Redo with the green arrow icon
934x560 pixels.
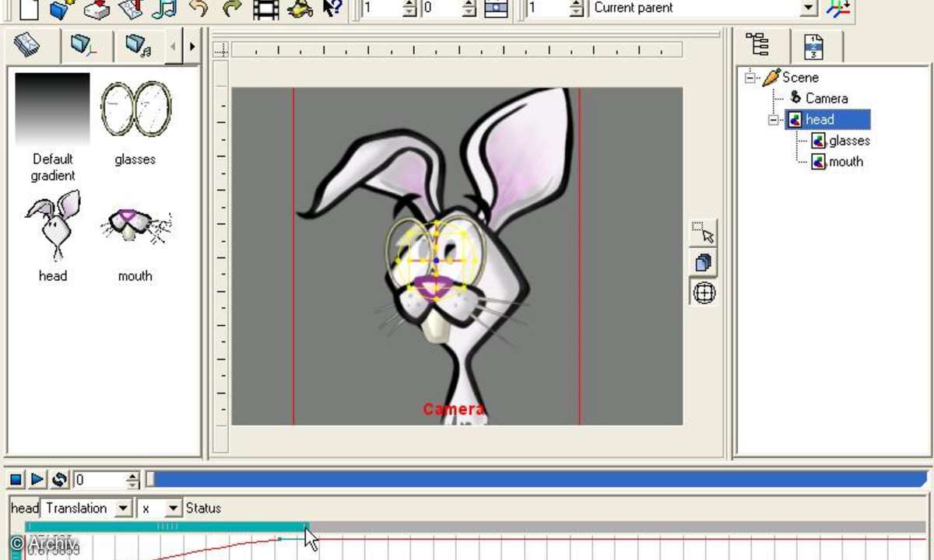pyautogui.click(x=232, y=9)
